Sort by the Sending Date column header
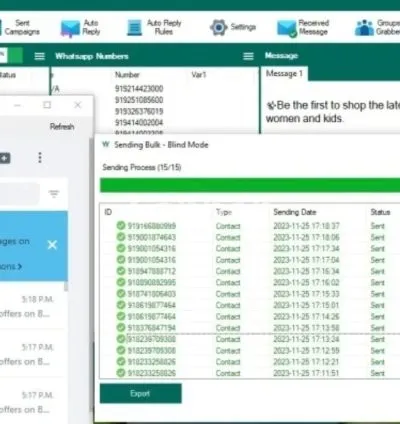400x424 pixels. [295, 212]
